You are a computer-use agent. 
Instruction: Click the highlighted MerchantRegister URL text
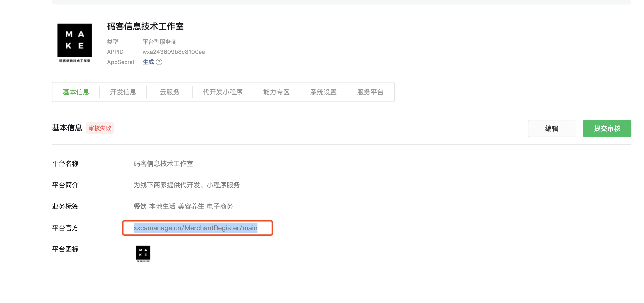(195, 228)
